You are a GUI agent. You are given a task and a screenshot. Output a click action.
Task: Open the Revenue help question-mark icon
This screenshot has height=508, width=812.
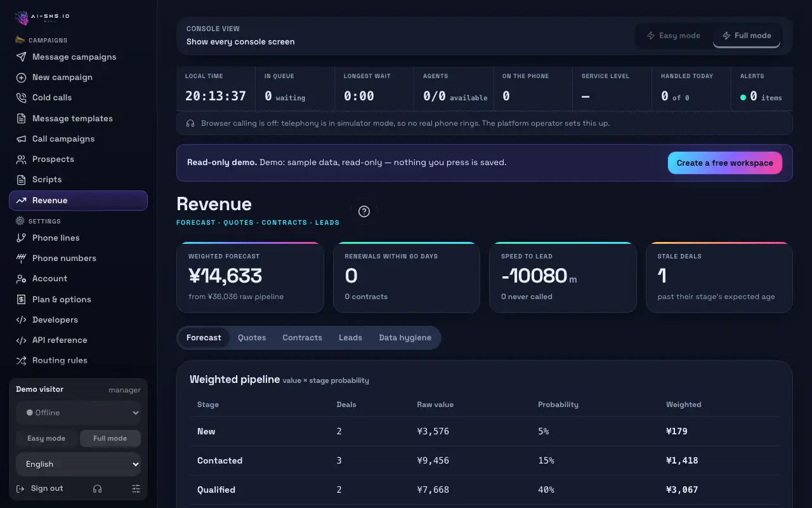click(364, 211)
